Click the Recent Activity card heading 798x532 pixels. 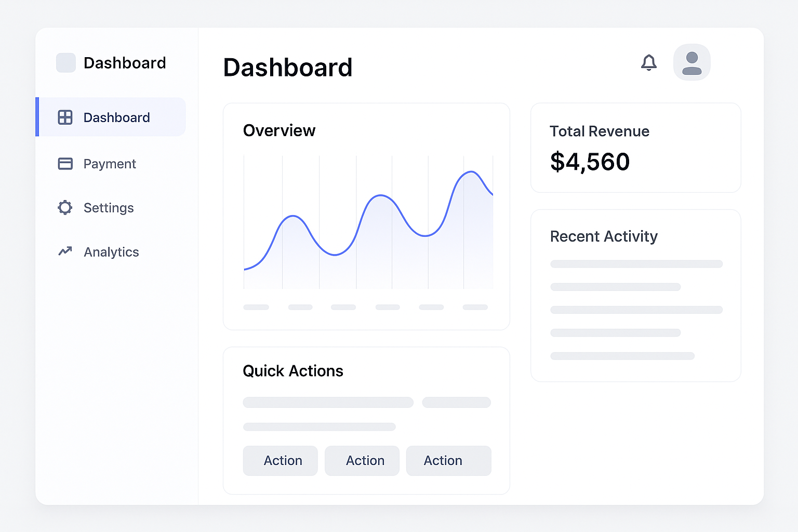pyautogui.click(x=604, y=236)
